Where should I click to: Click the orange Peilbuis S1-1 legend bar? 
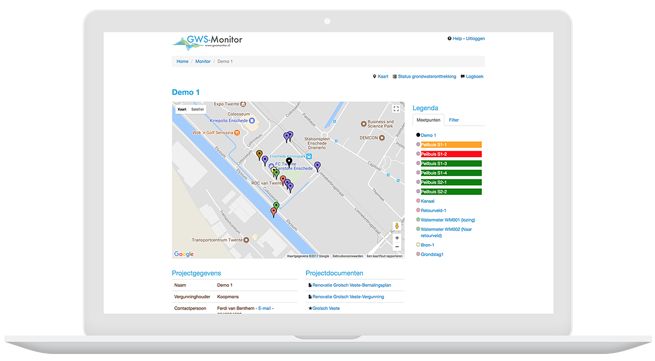click(451, 145)
